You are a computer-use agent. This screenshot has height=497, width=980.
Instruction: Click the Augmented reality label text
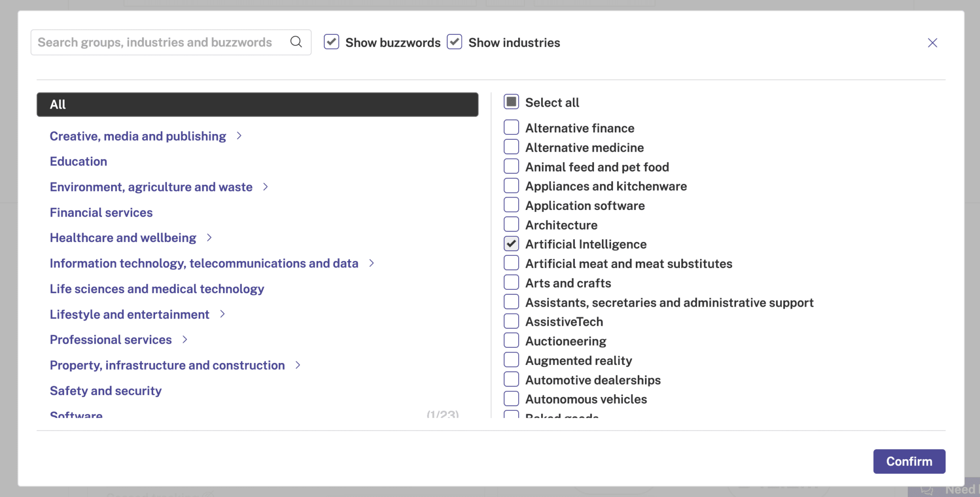click(x=579, y=361)
